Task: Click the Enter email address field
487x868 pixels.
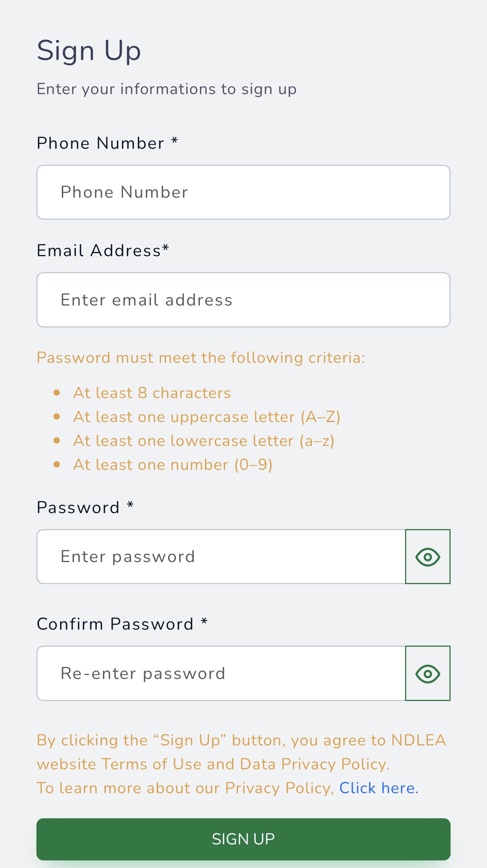Action: click(243, 300)
